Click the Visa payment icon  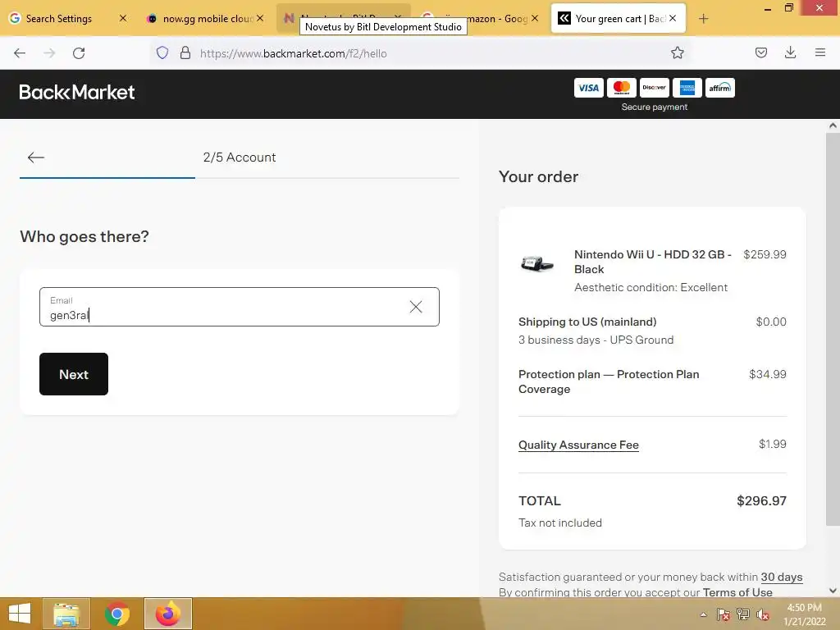(588, 88)
